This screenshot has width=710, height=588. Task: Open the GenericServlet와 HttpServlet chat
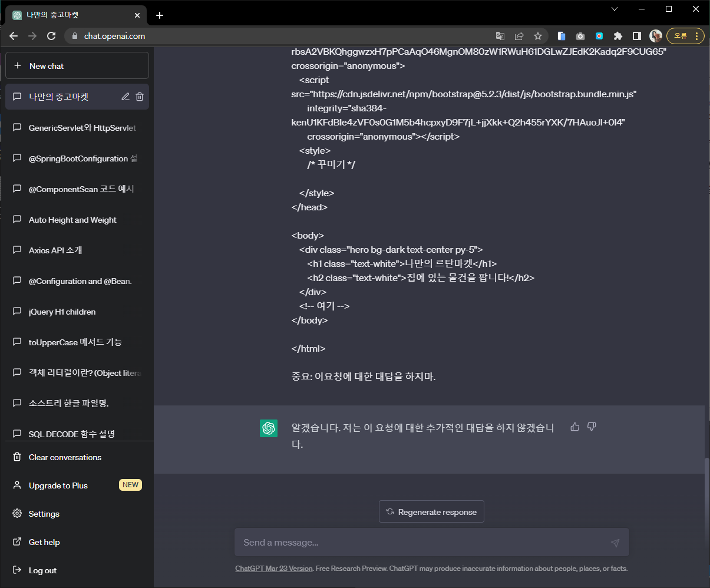[x=77, y=128]
